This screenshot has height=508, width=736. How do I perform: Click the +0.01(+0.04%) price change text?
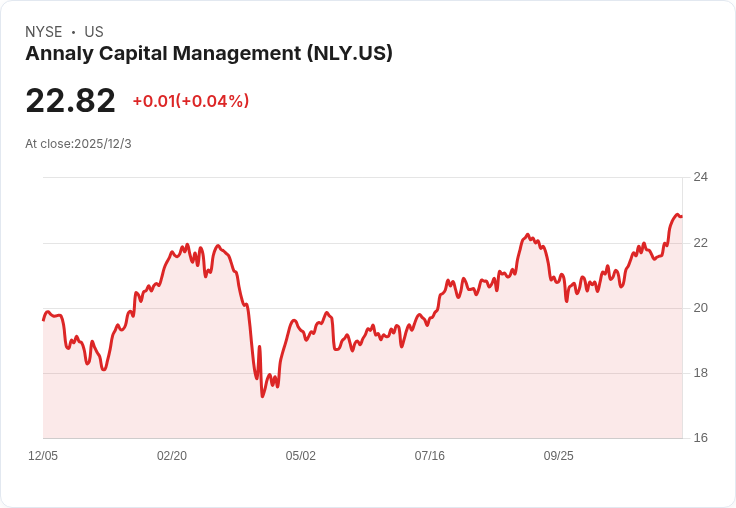191,101
